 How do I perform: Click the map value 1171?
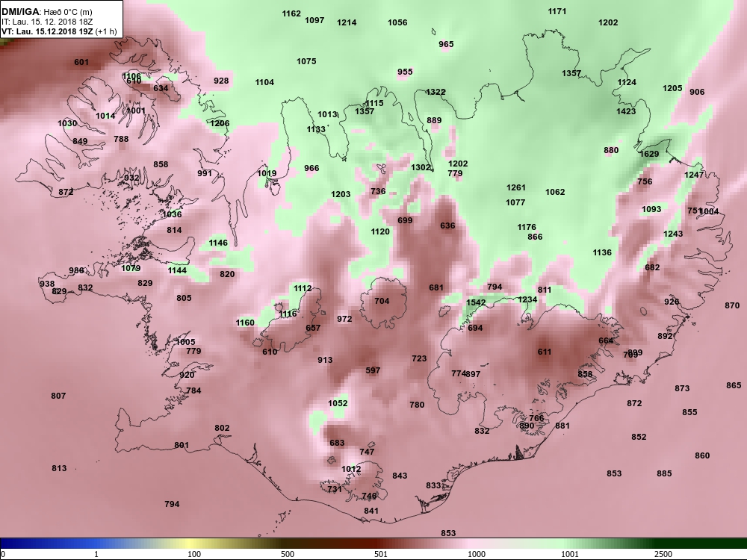[557, 11]
